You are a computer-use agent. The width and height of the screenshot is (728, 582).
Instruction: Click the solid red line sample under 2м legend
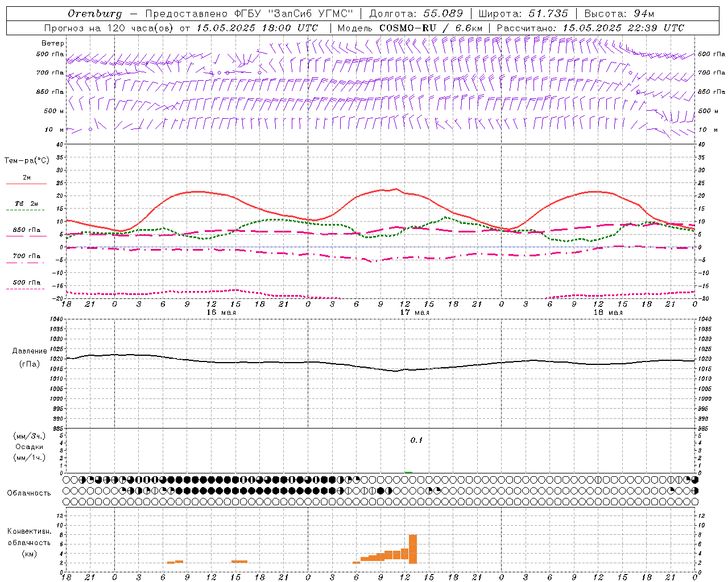(26, 184)
